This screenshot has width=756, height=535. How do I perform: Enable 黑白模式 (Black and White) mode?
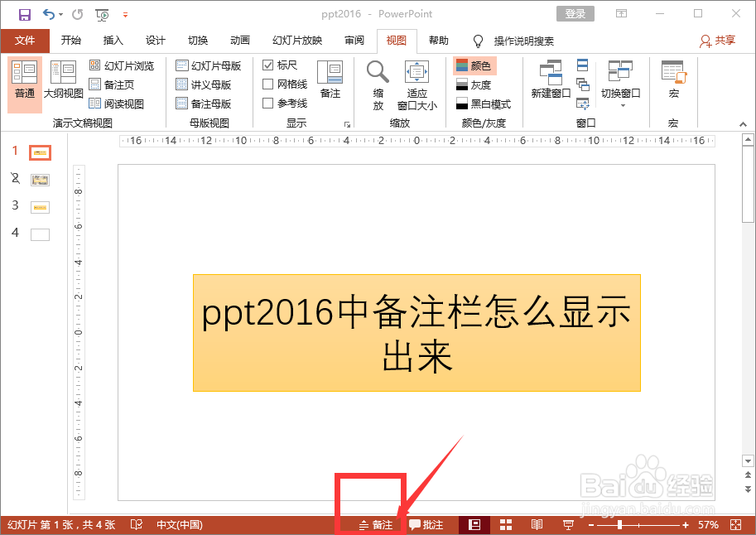point(484,103)
